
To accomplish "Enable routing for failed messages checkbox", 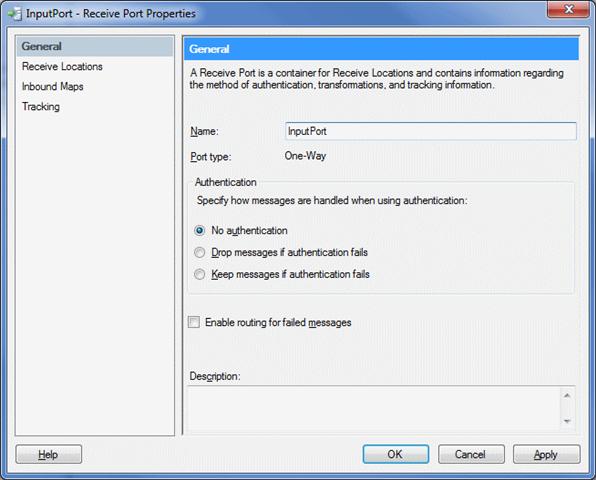I will pos(194,322).
